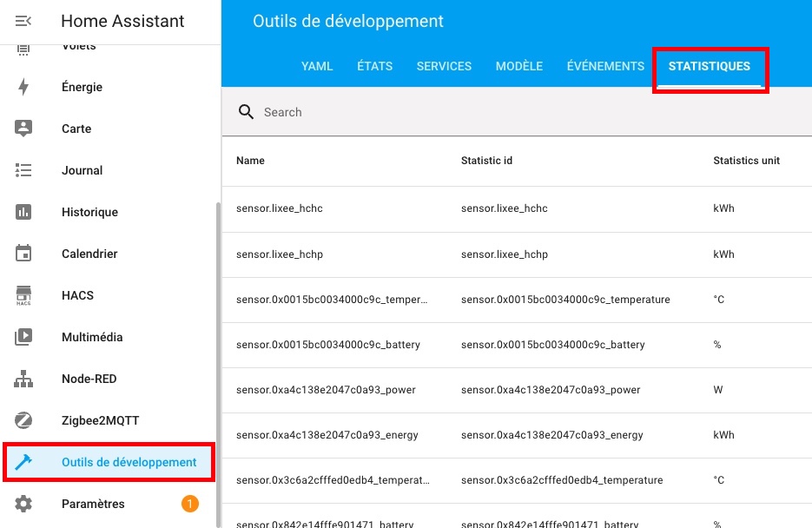
Task: Click statistic id sensor.0xa4c138e2047c0a93_energy
Action: pyautogui.click(x=552, y=435)
